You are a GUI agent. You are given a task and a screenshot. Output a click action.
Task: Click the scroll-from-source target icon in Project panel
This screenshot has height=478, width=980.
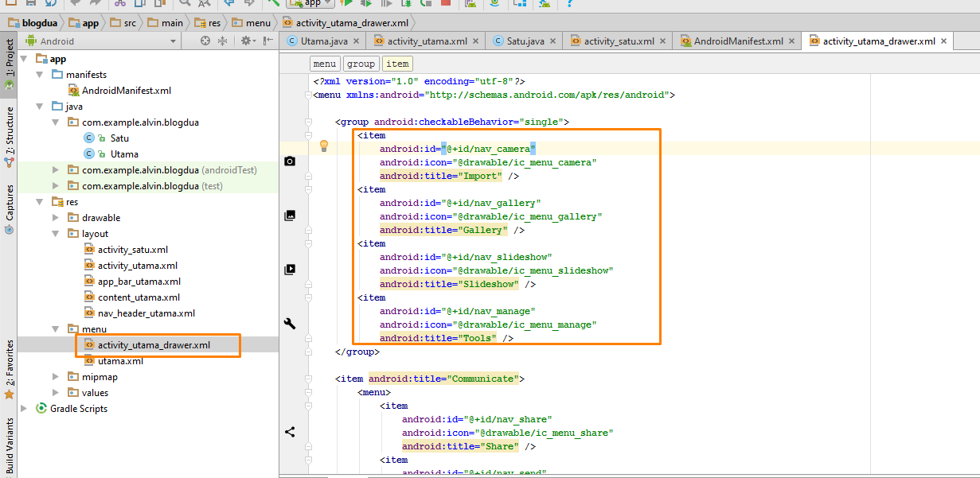coord(205,41)
